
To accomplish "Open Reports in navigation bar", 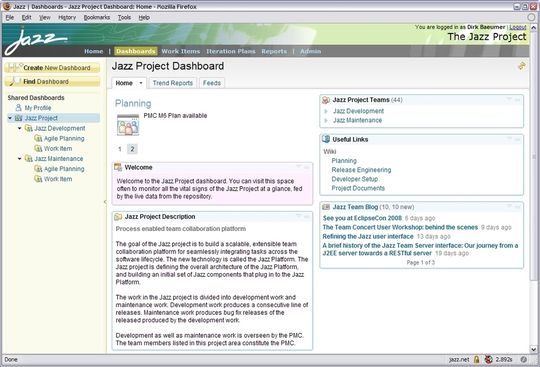I will pyautogui.click(x=274, y=51).
